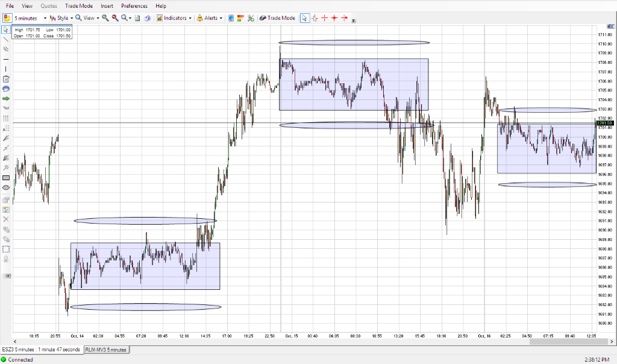Click the zoom out magnifier icon
Viewport: 617px width, 364px height.
[x=115, y=18]
